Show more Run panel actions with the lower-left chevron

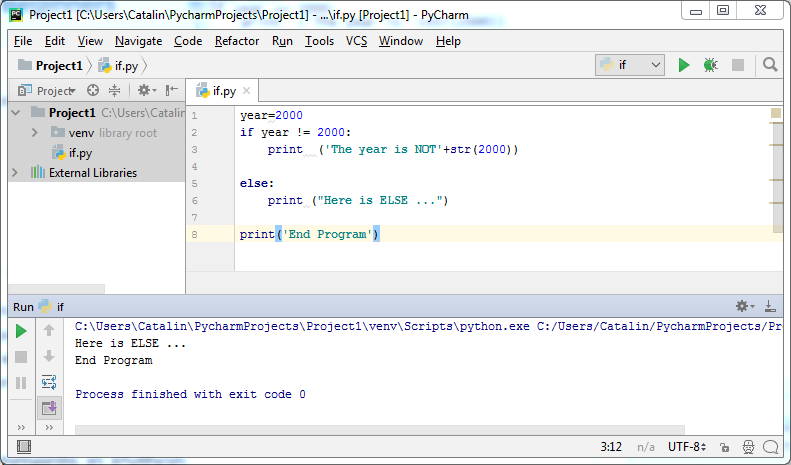(x=21, y=428)
